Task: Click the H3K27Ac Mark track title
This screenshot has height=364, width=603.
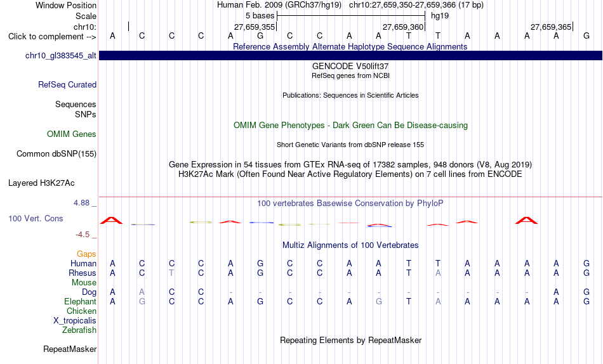Action: pos(350,174)
